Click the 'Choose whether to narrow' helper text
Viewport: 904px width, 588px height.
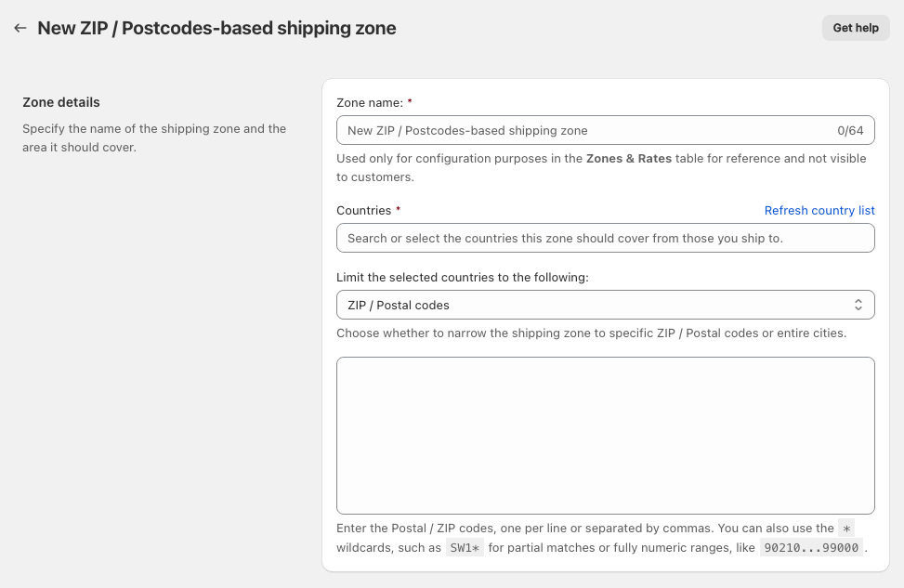coord(591,333)
